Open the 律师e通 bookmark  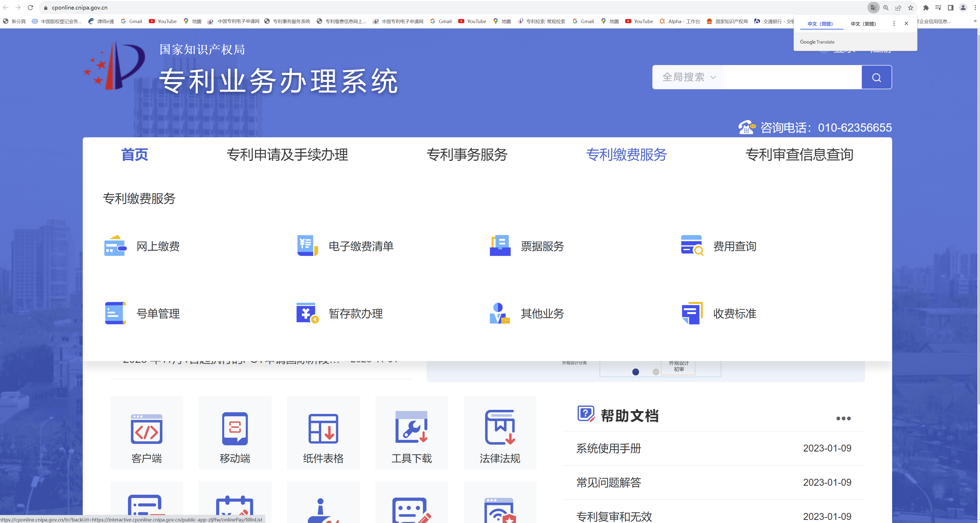[101, 21]
